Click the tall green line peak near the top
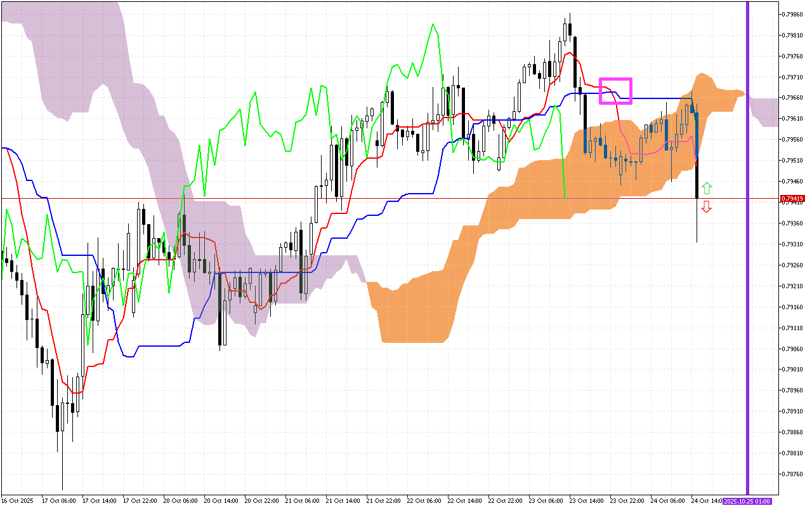The height and width of the screenshot is (508, 812). click(x=433, y=25)
